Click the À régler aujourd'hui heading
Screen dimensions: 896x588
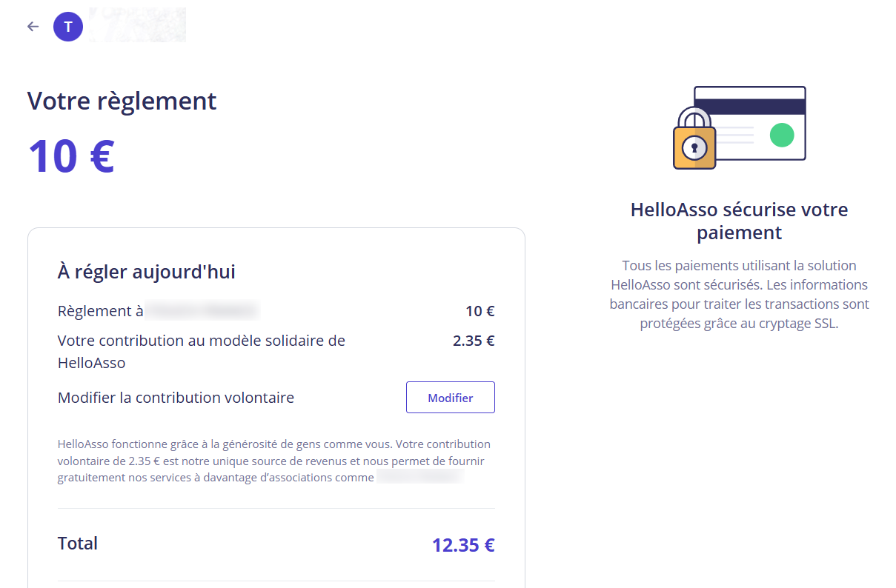147,272
